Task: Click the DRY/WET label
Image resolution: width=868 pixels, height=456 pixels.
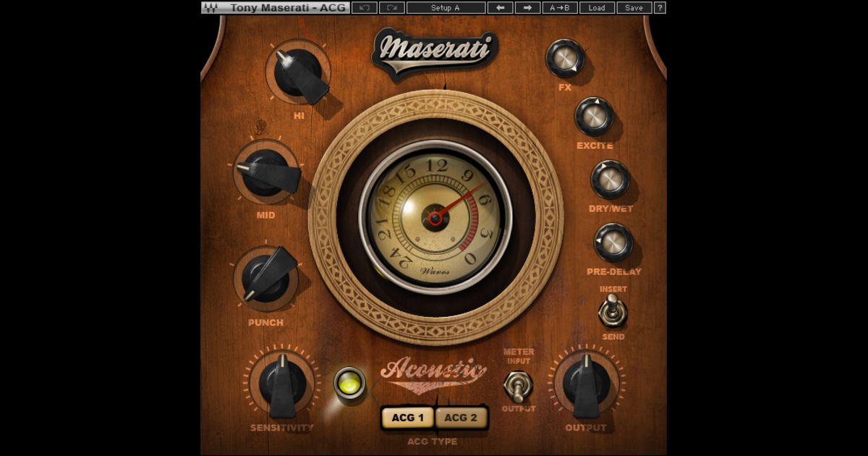Action: (611, 209)
